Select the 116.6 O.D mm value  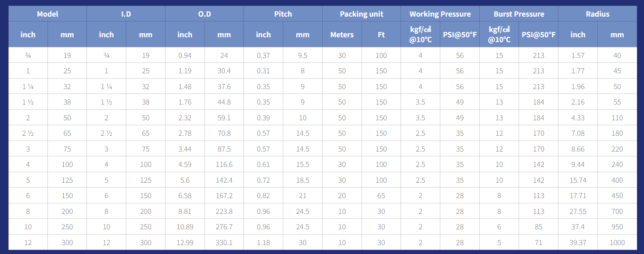click(x=224, y=164)
